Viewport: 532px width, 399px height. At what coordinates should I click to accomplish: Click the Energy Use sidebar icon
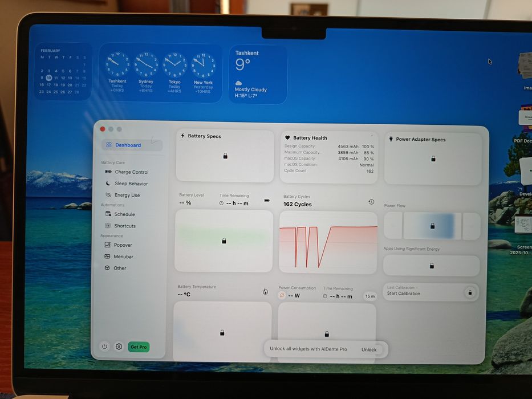click(108, 195)
